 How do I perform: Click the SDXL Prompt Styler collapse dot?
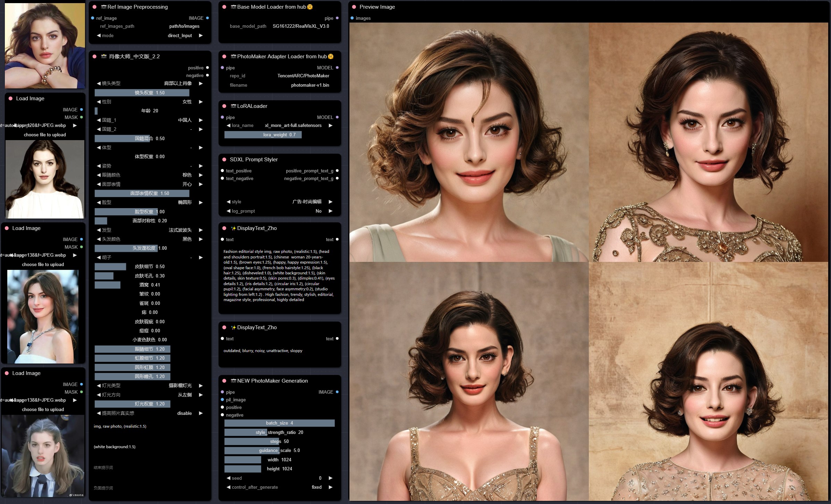[x=224, y=160]
